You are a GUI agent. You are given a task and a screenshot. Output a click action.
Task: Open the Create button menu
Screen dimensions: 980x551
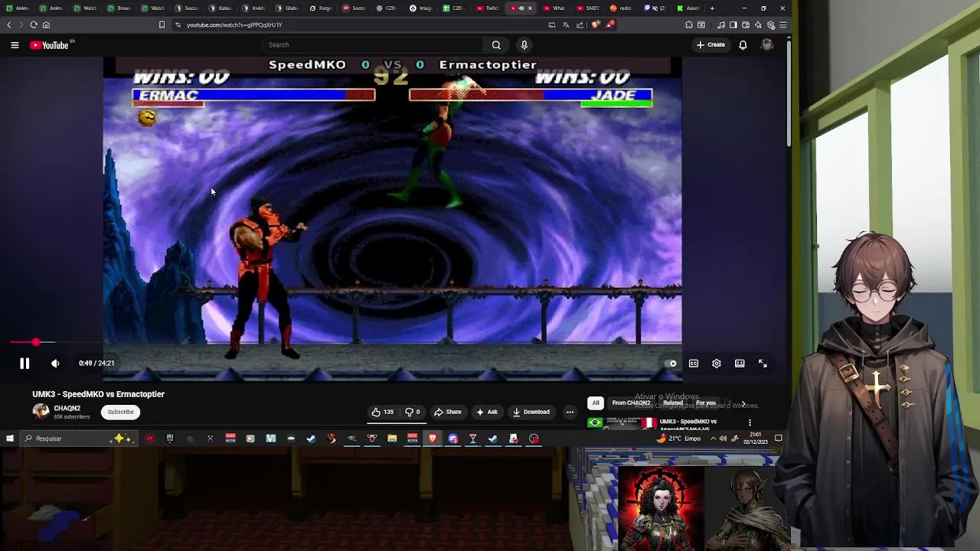pos(711,45)
